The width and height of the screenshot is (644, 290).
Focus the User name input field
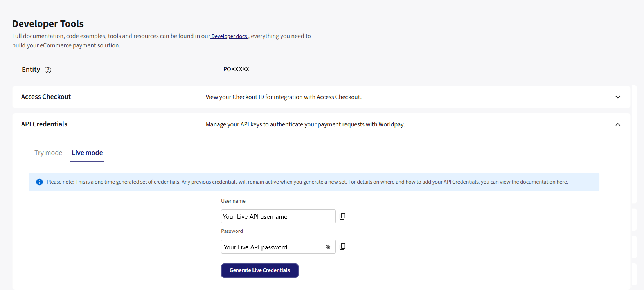click(x=278, y=216)
